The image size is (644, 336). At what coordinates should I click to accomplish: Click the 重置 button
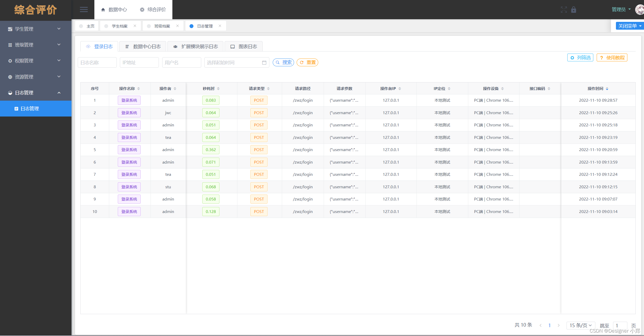(x=307, y=62)
